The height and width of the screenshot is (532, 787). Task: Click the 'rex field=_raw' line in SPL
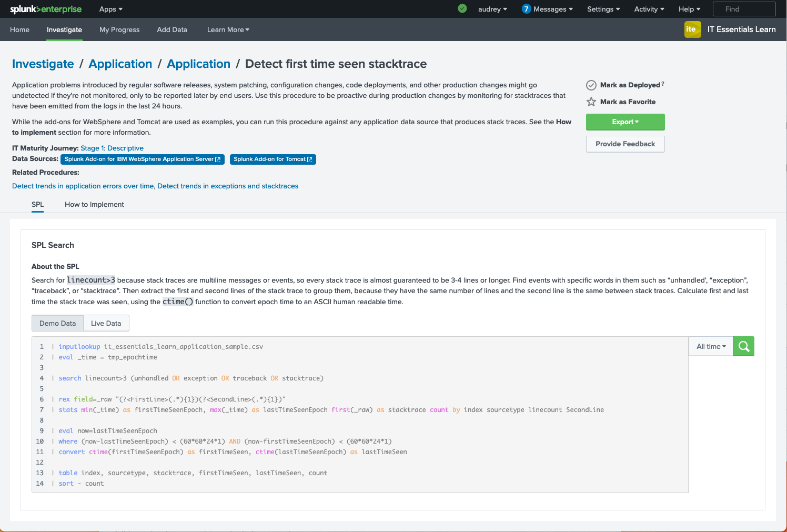[x=169, y=399]
